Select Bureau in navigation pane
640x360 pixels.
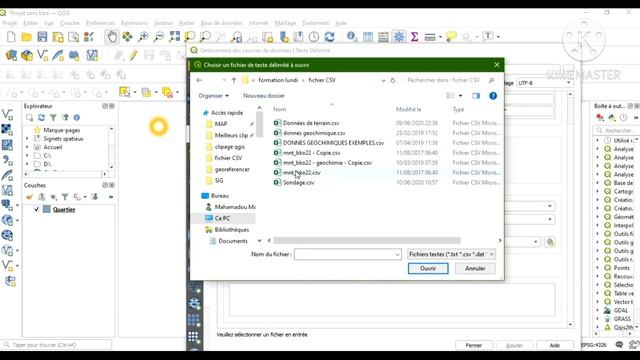pyautogui.click(x=220, y=196)
